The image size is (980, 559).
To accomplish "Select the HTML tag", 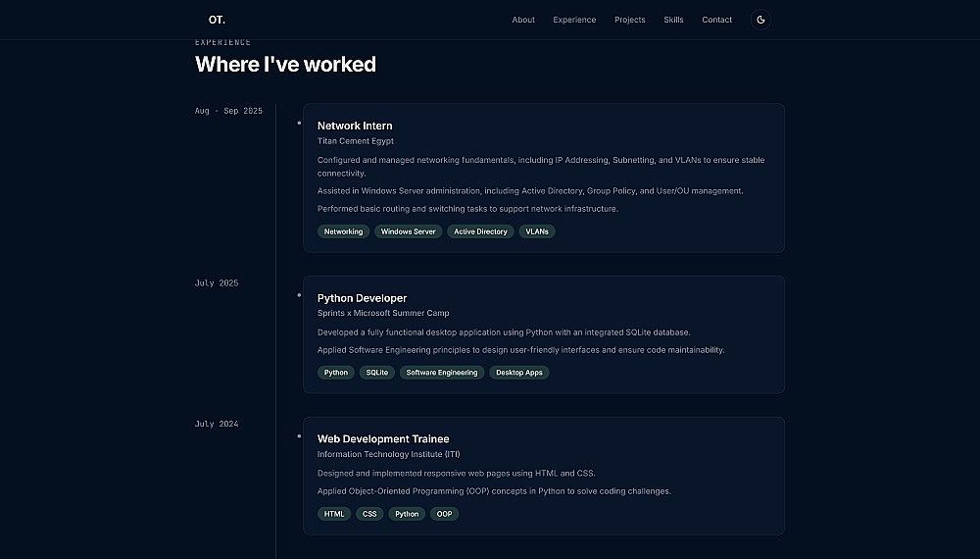I will pyautogui.click(x=334, y=514).
